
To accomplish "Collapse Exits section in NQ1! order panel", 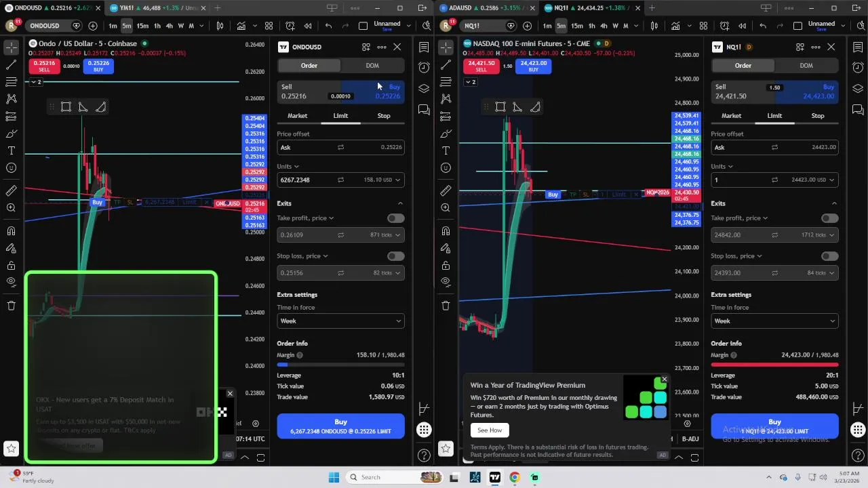I will click(x=834, y=203).
